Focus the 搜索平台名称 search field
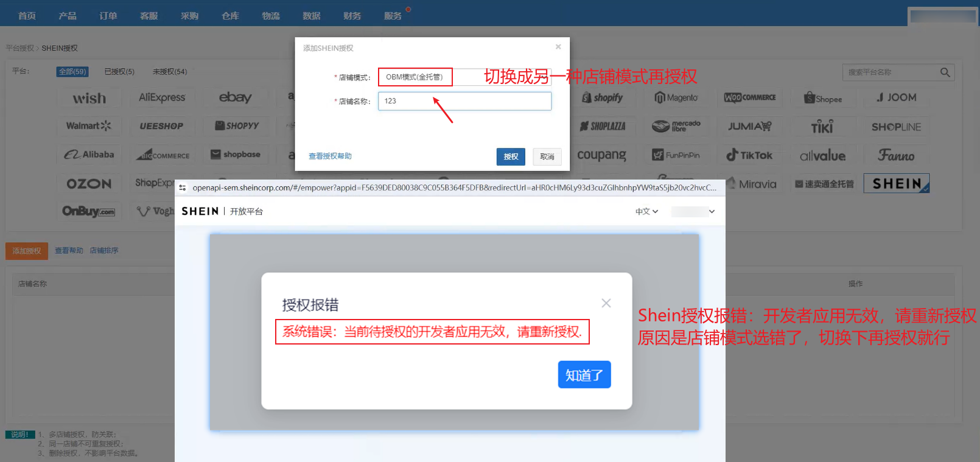Screen dimensions: 980x462 pyautogui.click(x=891, y=72)
